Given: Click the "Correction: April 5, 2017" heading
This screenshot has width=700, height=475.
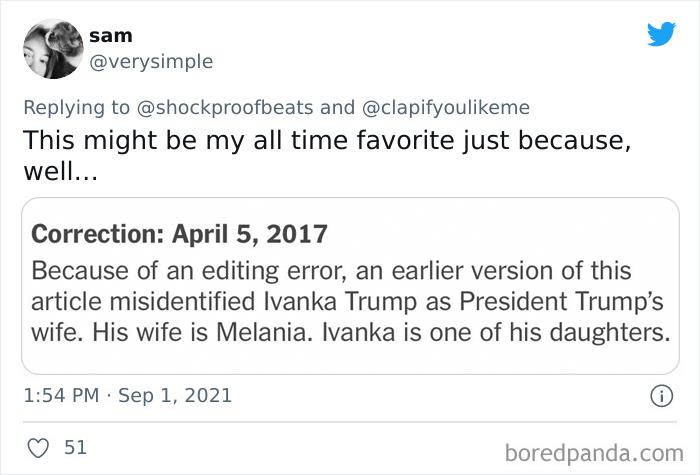Looking at the screenshot, I should (180, 234).
